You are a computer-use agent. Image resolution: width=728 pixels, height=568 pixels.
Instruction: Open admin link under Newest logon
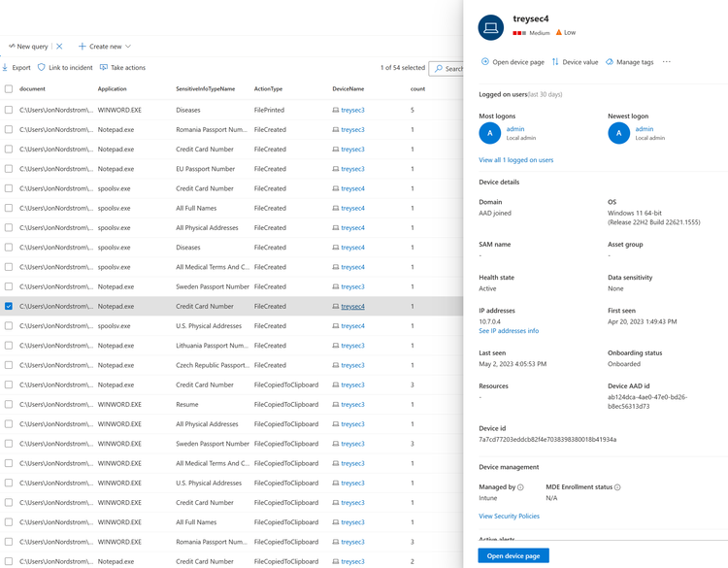pos(645,129)
